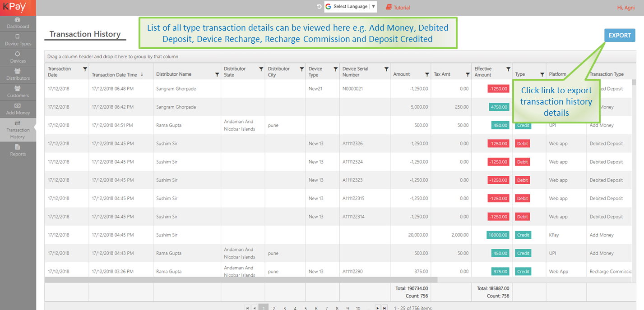Jump to the last page of results
The image size is (644, 310).
pos(385,308)
